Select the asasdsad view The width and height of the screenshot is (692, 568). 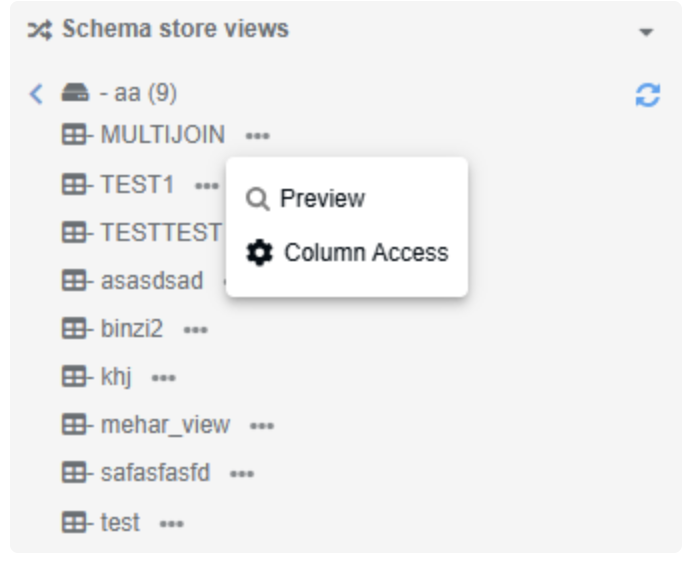(x=151, y=281)
